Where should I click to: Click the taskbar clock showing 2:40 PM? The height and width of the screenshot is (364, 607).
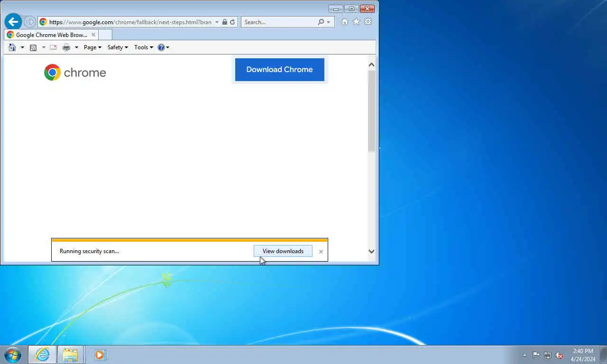pyautogui.click(x=583, y=355)
